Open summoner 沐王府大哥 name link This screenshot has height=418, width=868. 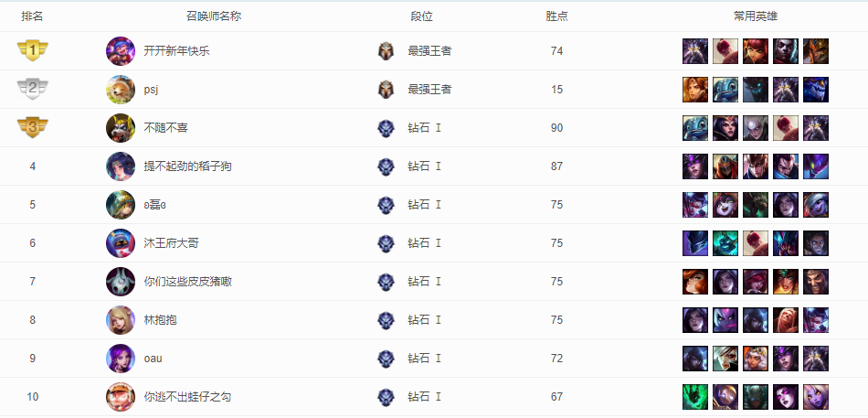[x=171, y=243]
